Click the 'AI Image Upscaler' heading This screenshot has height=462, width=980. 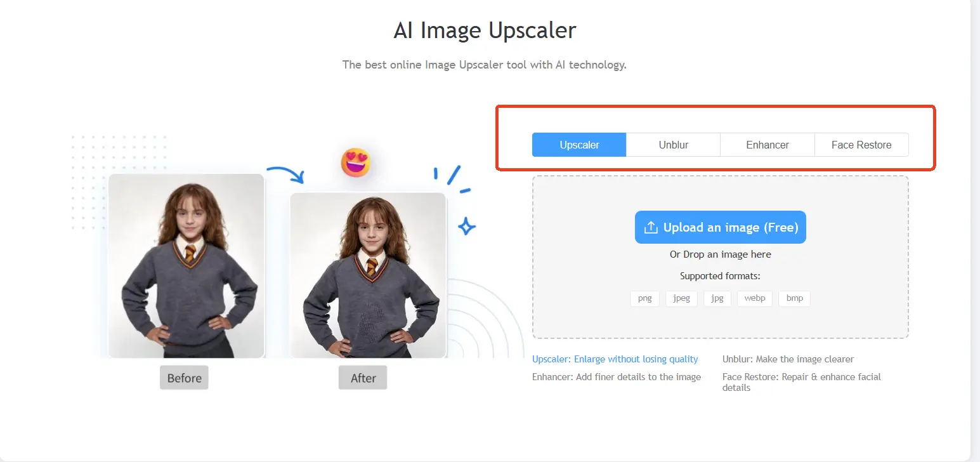[x=485, y=30]
